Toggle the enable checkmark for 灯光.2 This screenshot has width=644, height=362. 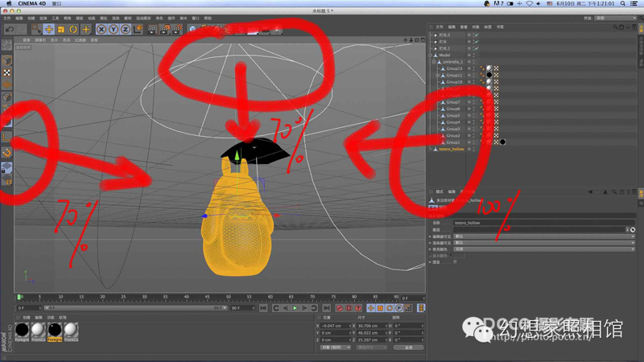[477, 35]
